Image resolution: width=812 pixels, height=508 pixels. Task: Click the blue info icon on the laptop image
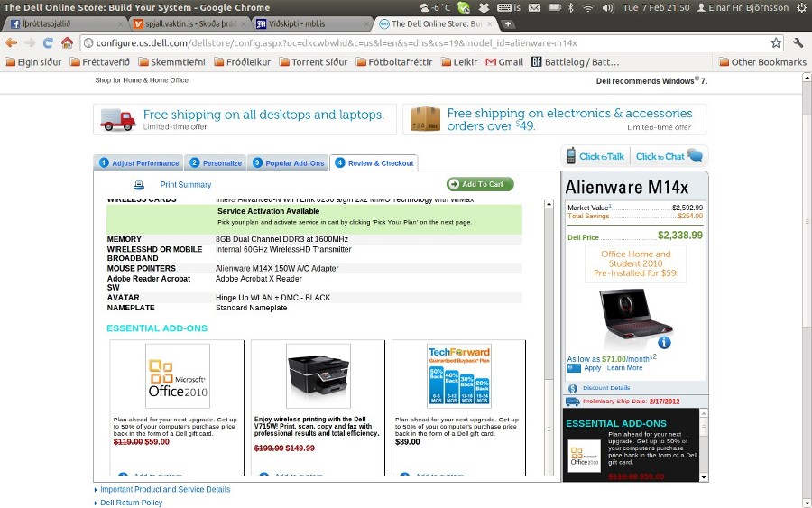pyautogui.click(x=664, y=343)
